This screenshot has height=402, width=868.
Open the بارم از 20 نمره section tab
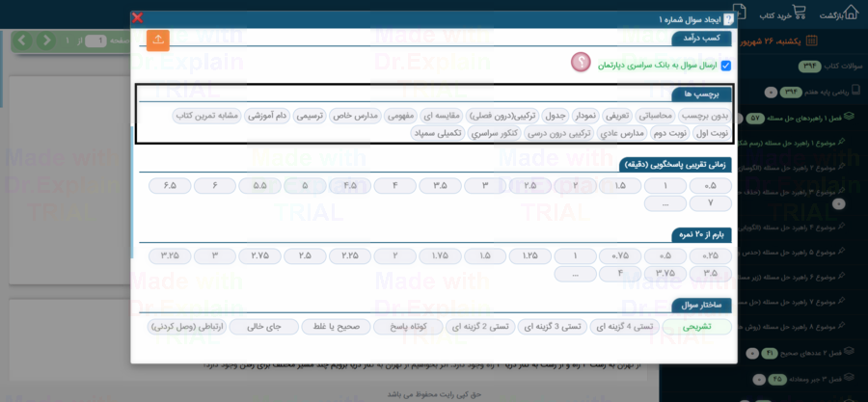click(x=702, y=235)
